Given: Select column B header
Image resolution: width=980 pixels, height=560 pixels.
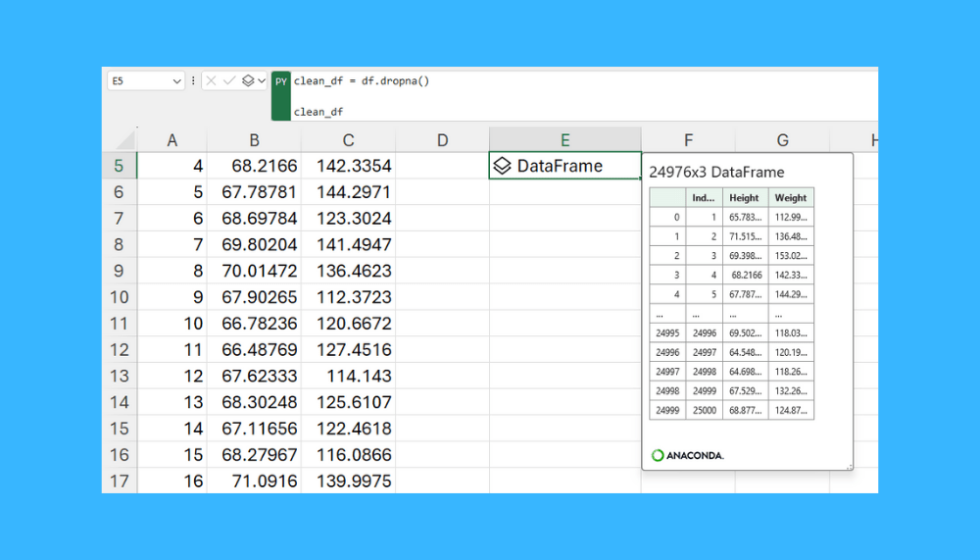Looking at the screenshot, I should coord(254,140).
